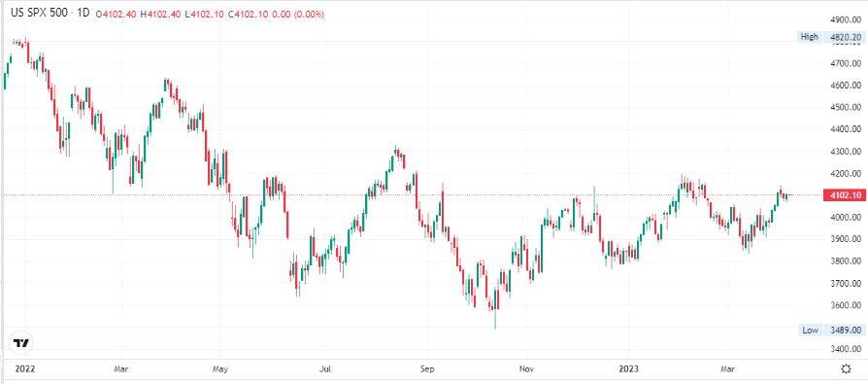Viewport: 868px width, 384px height.
Task: Click the Mar label following 2023
Action: point(729,368)
